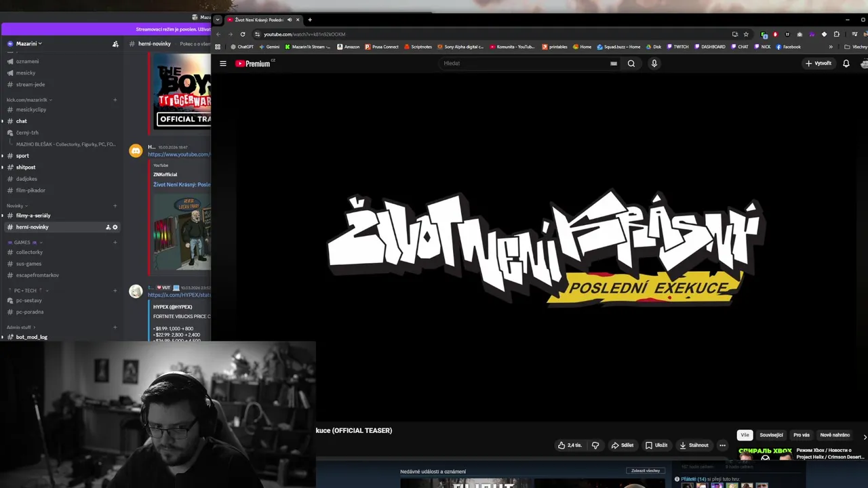Screen dimensions: 868x488
Task: Collapse the GAMES channel category
Action: [25, 242]
